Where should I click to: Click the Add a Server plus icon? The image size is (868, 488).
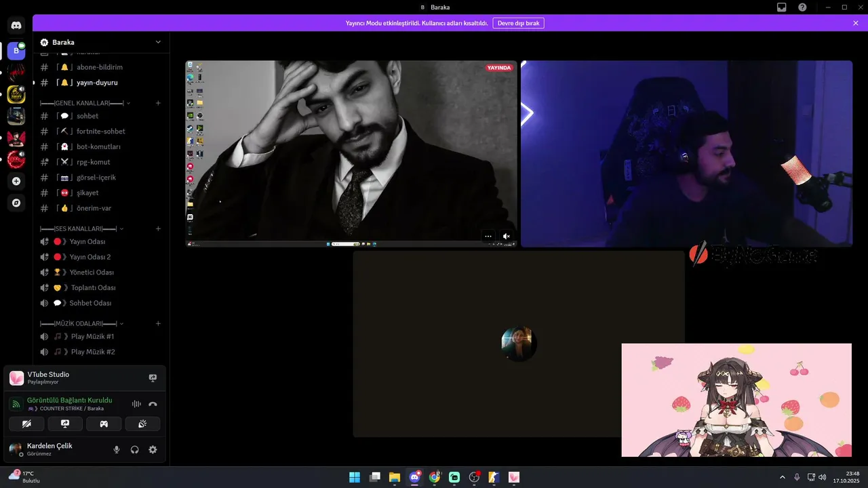click(x=16, y=181)
